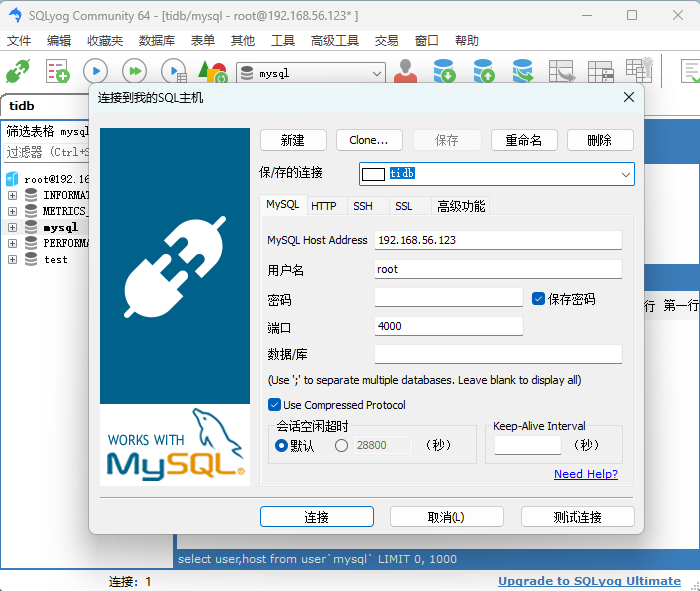Viewport: 700px width, 591px height.
Task: Click the schema designer grid icon
Action: (600, 72)
